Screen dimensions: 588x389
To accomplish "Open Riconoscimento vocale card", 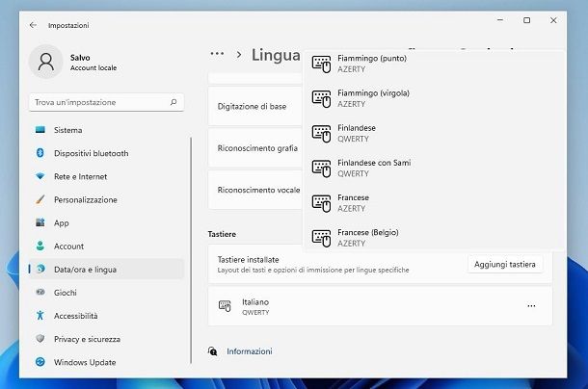I will [255, 190].
